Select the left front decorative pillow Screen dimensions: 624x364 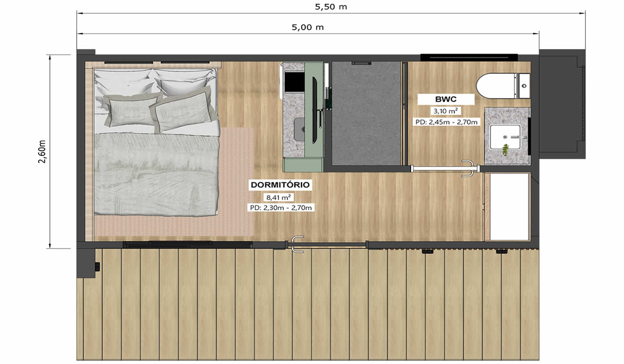click(131, 111)
